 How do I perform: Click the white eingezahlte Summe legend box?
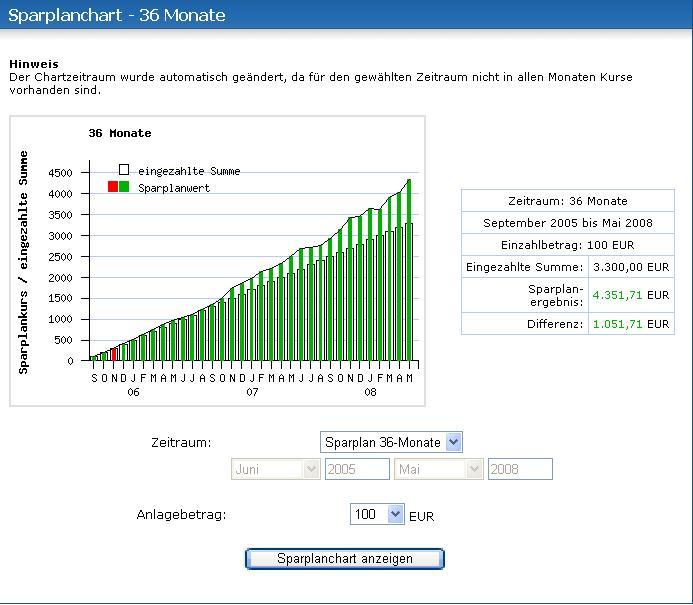[x=124, y=170]
